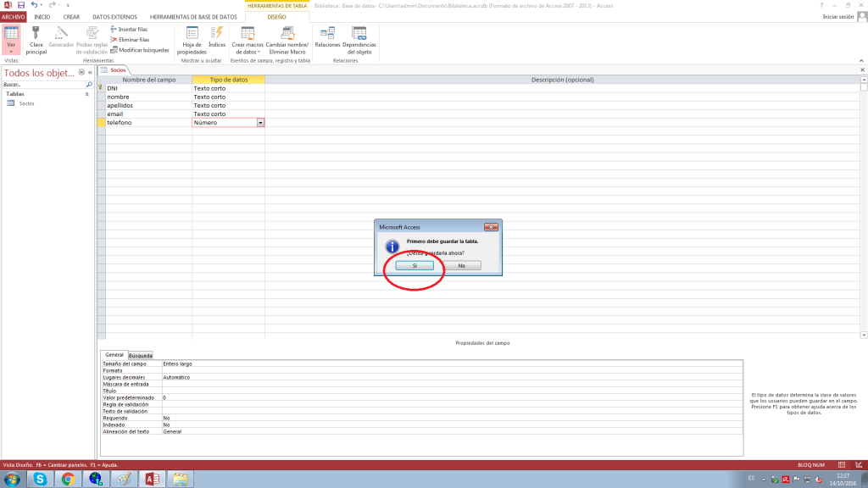The width and height of the screenshot is (868, 488).
Task: Click No in the save dialog
Action: (x=461, y=265)
